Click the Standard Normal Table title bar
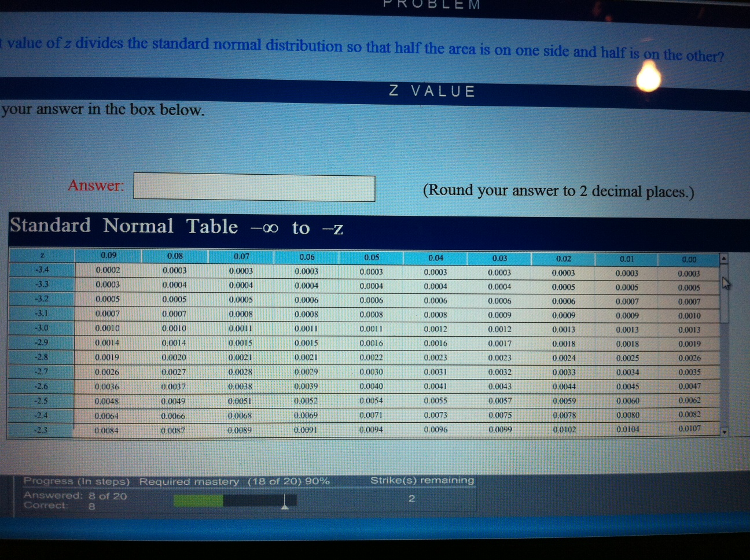 (x=174, y=226)
